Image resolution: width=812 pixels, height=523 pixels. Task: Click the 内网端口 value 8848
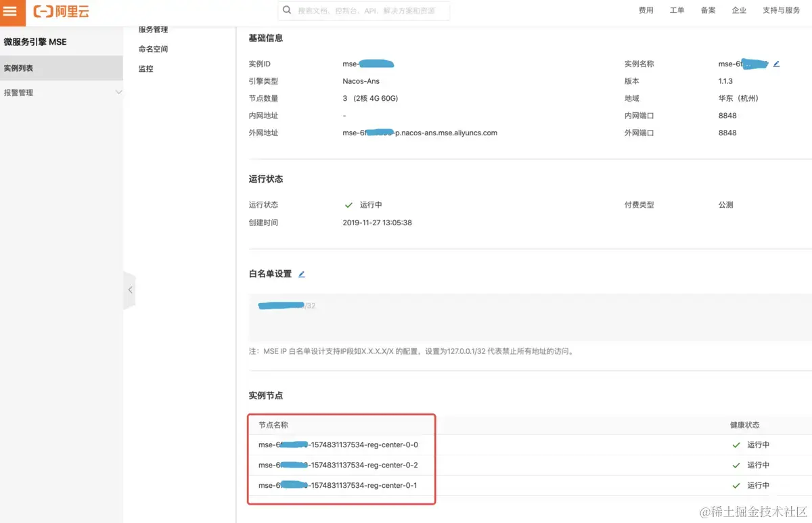click(x=727, y=116)
